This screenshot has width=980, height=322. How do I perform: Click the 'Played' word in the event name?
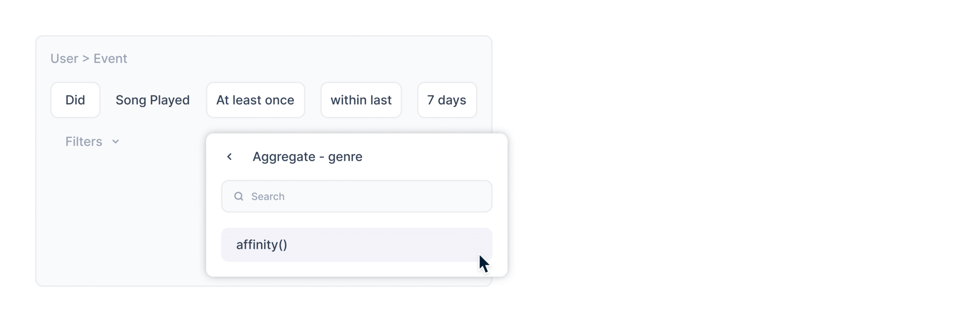170,100
